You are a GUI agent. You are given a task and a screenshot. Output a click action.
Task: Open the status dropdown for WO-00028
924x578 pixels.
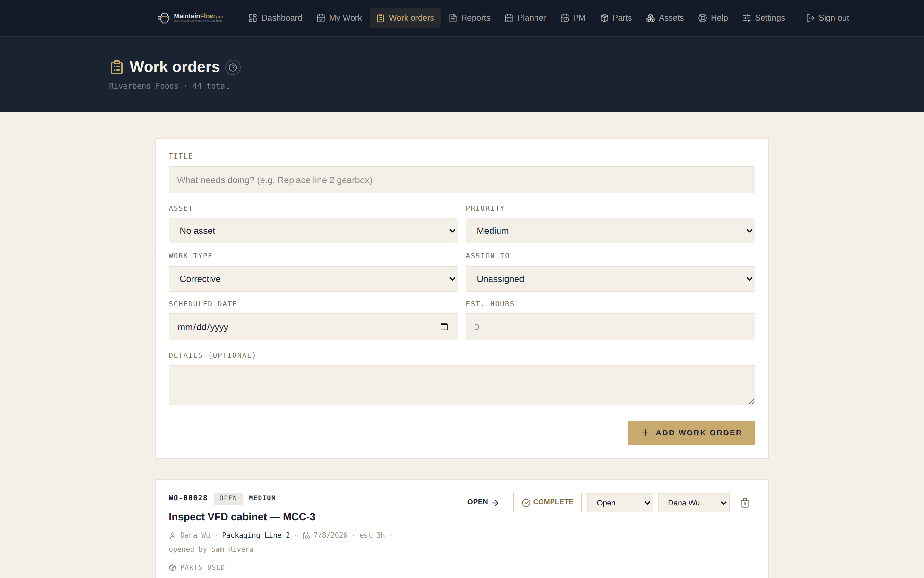point(620,503)
